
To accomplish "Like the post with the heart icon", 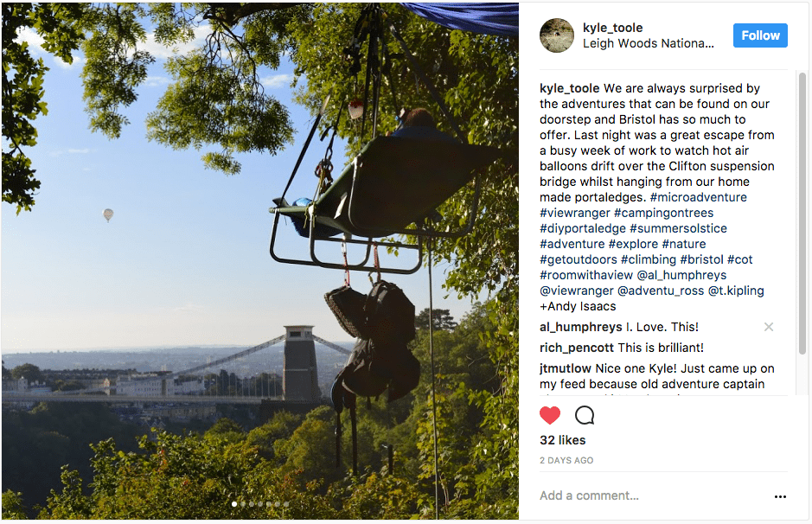I will click(550, 416).
